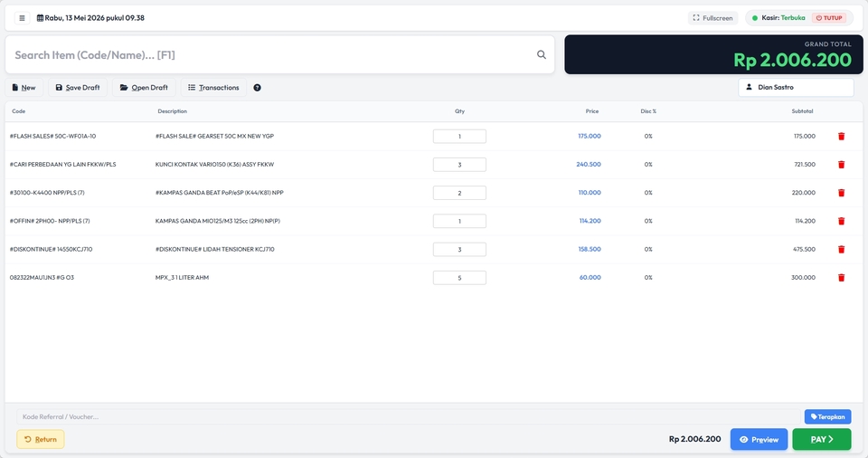Select code 082322MAU1JN3 #G O3

42,277
